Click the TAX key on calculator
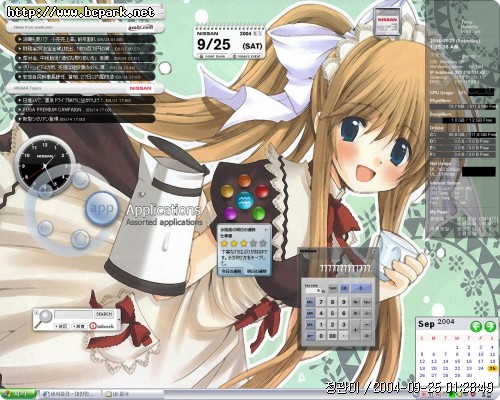 (x=333, y=288)
